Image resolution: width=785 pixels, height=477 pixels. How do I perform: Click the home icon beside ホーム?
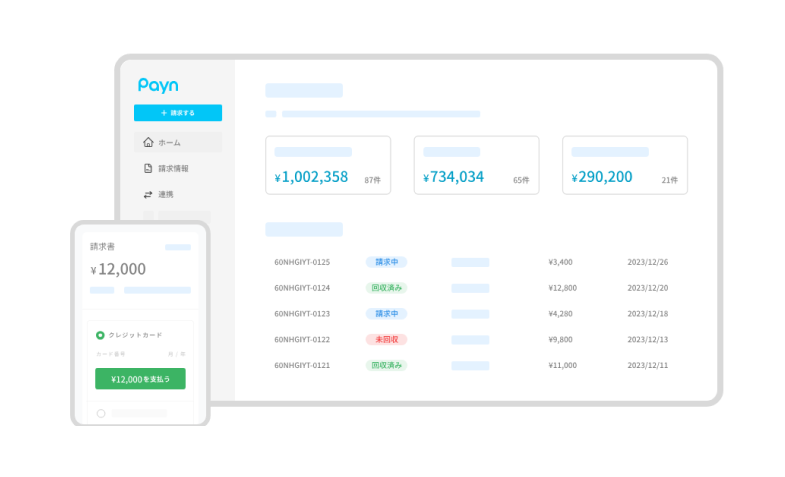point(148,142)
